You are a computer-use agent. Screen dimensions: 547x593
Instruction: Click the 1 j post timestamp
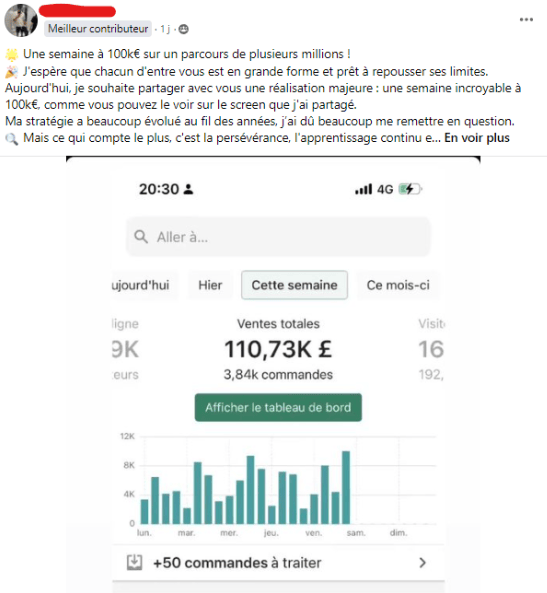point(165,29)
